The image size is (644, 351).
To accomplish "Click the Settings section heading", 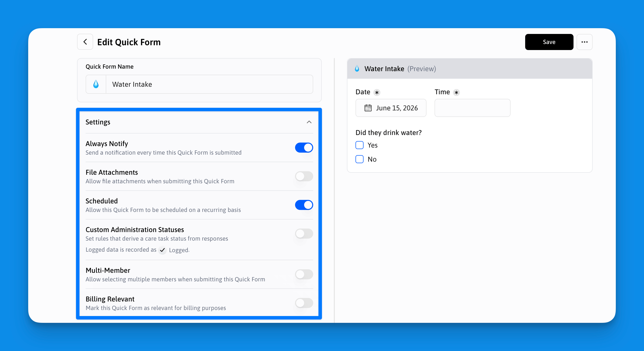I will point(98,122).
